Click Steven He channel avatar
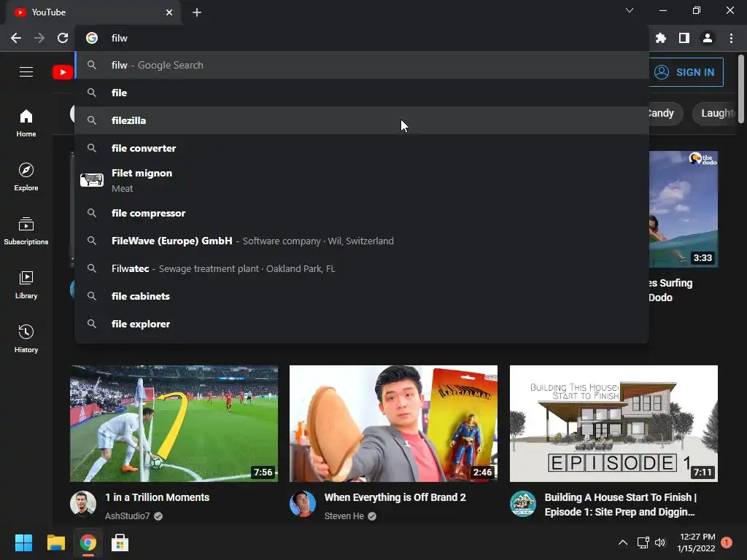The height and width of the screenshot is (560, 747). click(x=303, y=504)
